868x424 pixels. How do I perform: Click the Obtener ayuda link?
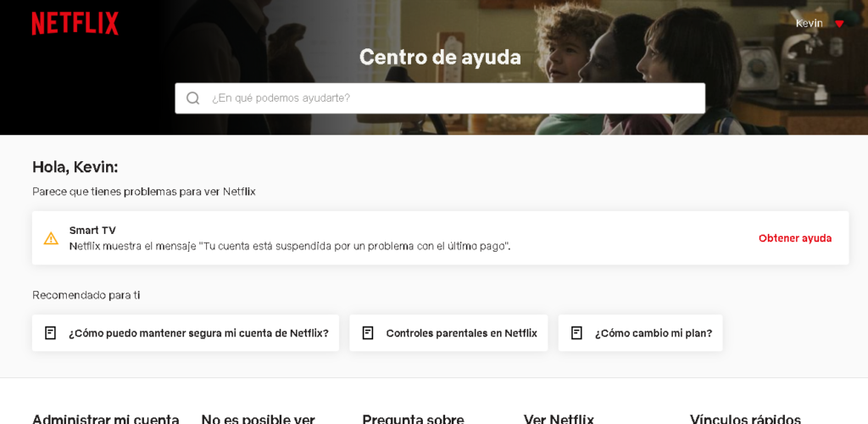point(795,238)
